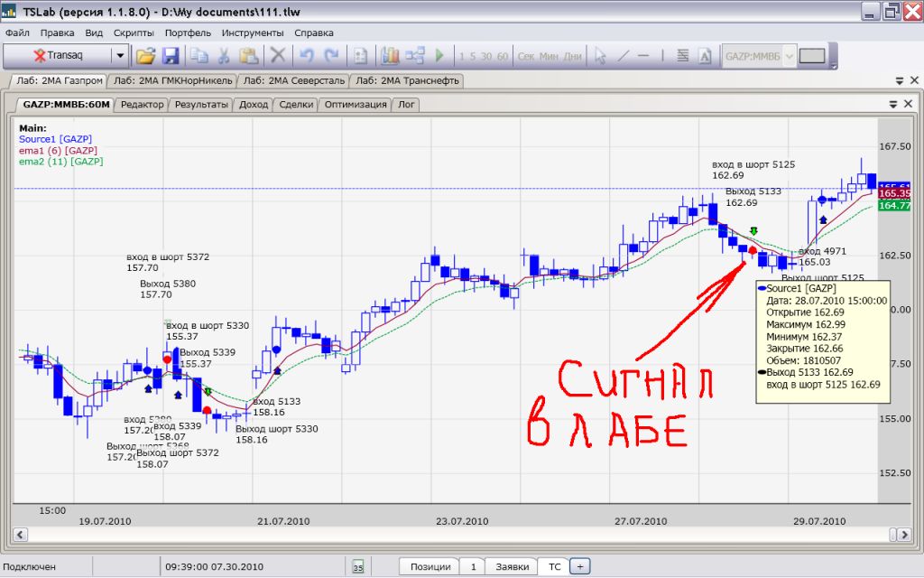This screenshot has height=578, width=924.
Task: Click the aligned lines toolbar icon
Action: [x=682, y=56]
